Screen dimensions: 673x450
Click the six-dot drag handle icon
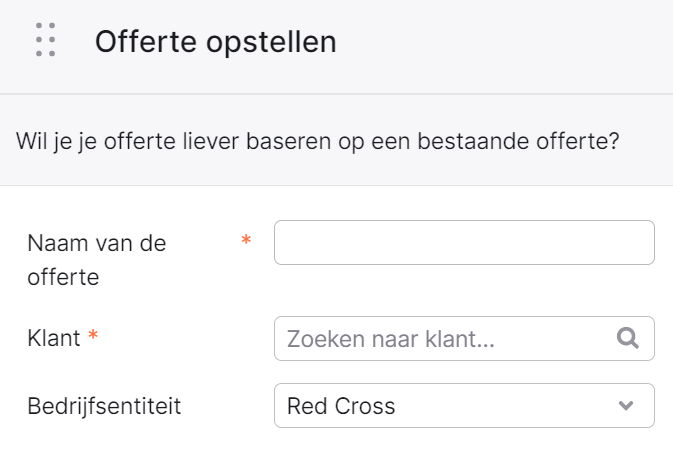click(45, 40)
